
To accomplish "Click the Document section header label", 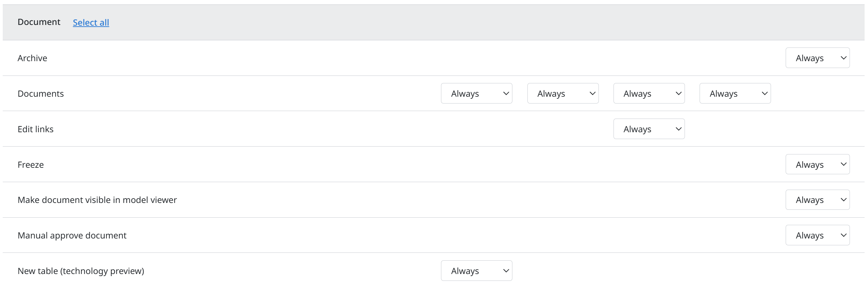I will tap(39, 22).
